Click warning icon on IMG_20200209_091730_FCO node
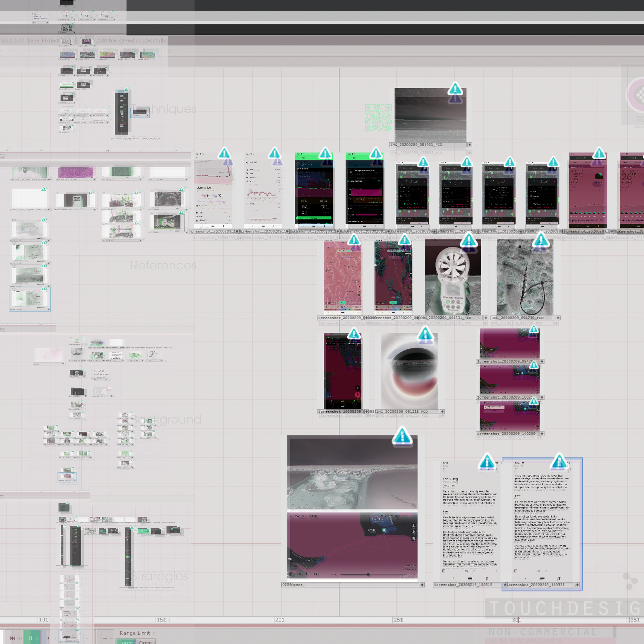Image resolution: width=644 pixels, height=644 pixels. tap(540, 240)
